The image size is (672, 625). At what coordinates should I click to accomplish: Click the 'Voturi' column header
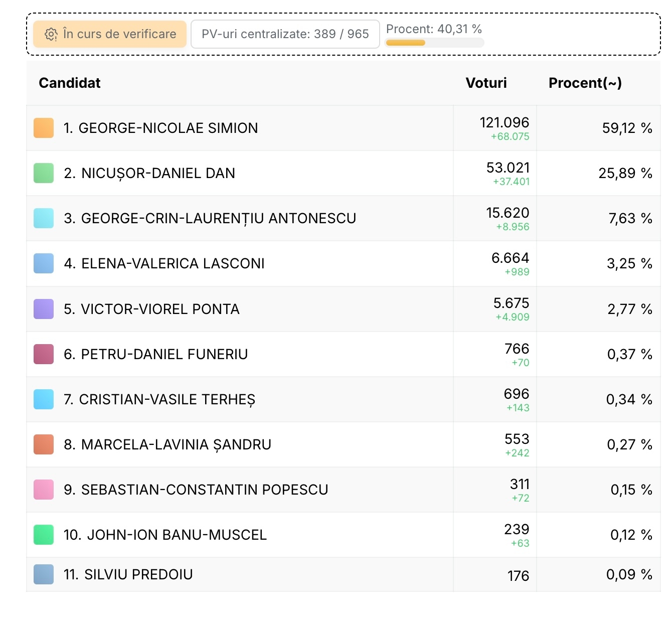(486, 83)
